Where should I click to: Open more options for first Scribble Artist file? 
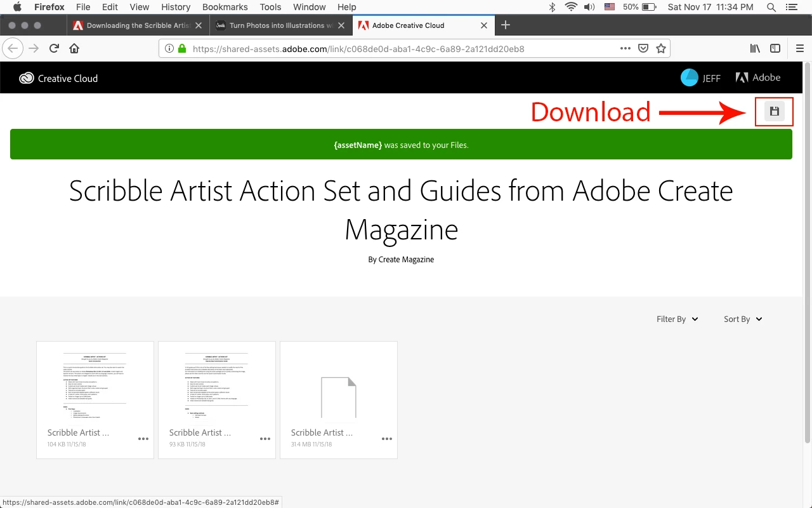pos(143,439)
